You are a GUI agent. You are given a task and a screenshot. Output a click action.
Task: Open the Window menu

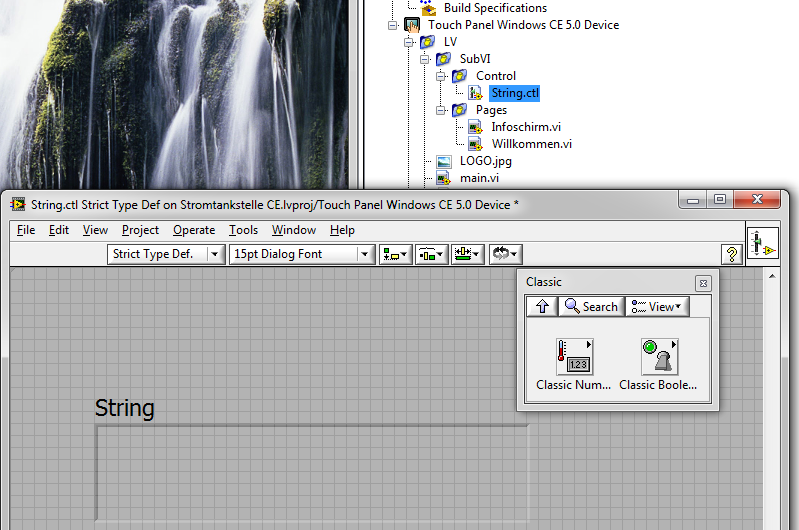click(x=294, y=230)
